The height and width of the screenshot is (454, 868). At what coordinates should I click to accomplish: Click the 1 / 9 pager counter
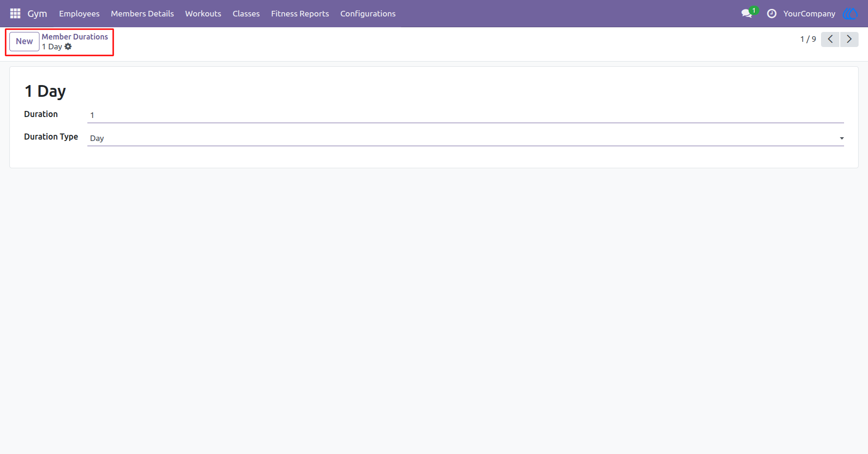[808, 39]
